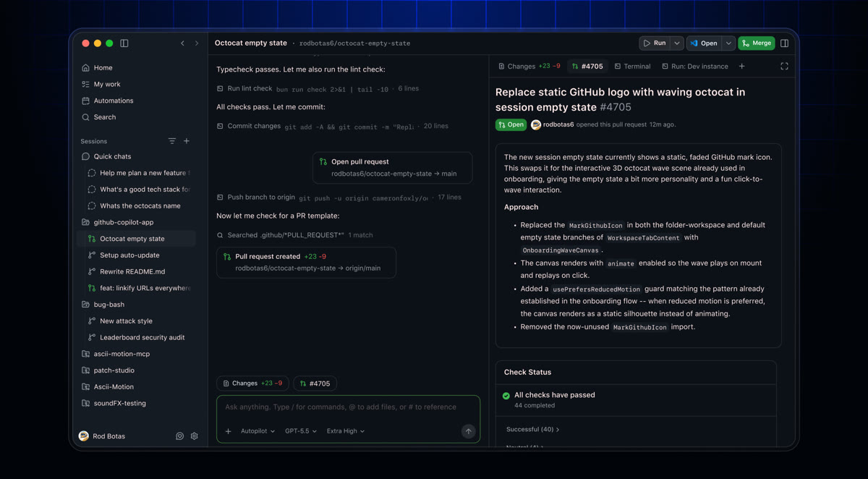Expand the Searched PULL_REQUEST step

click(x=294, y=235)
